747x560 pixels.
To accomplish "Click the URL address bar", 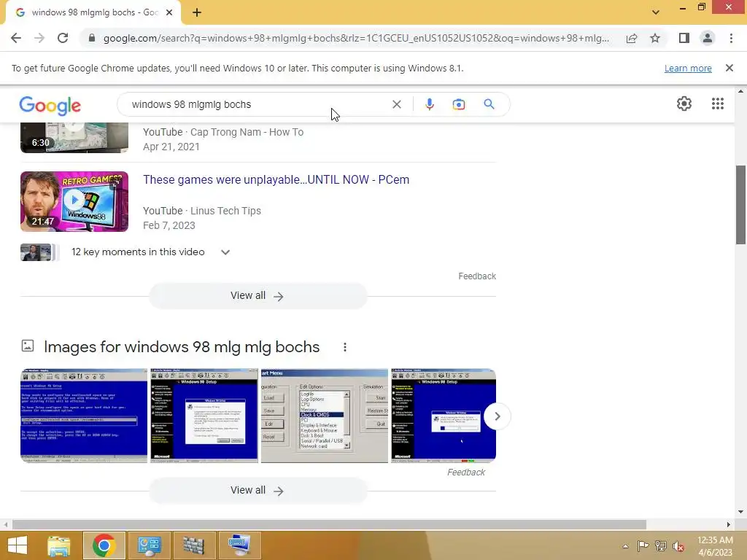I will [x=356, y=38].
